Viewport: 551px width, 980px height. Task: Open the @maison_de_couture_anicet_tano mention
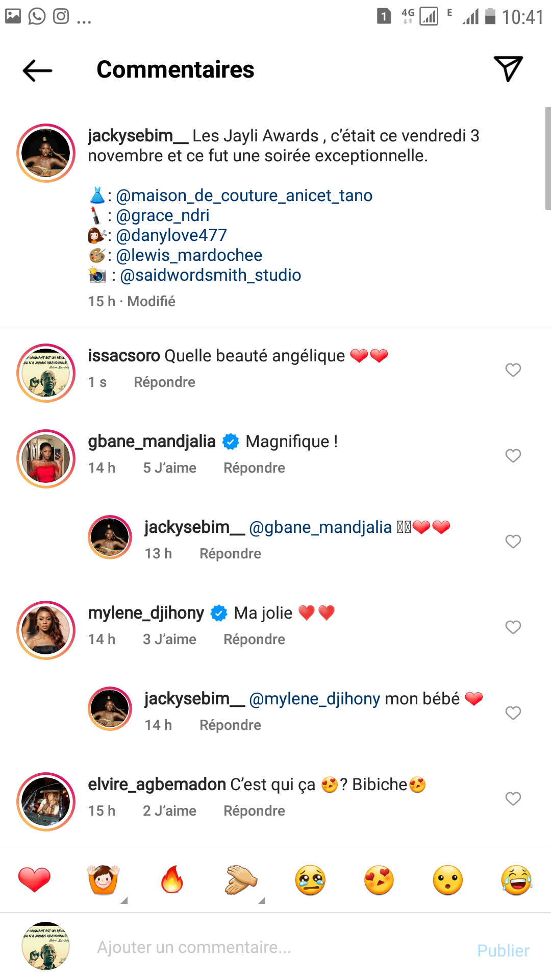pyautogui.click(x=244, y=195)
